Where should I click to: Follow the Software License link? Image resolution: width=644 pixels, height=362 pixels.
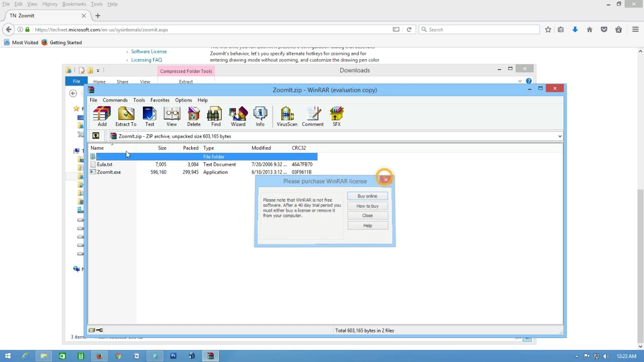point(149,51)
